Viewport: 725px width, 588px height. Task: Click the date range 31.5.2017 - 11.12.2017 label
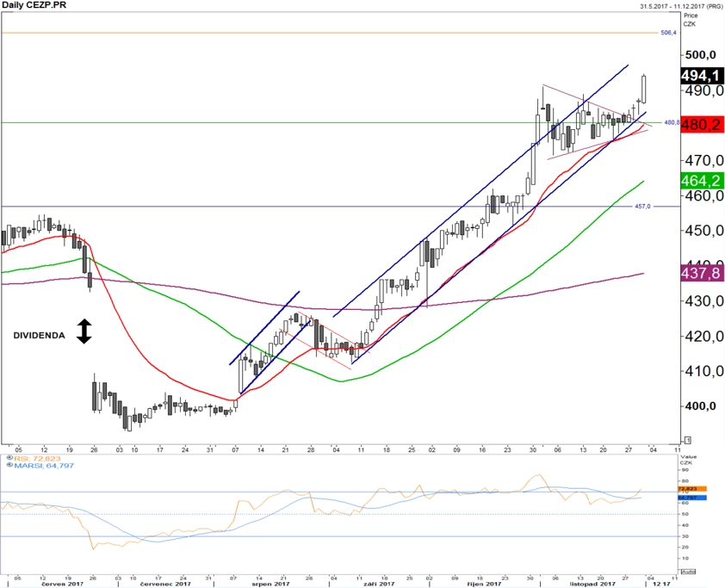tap(682, 6)
